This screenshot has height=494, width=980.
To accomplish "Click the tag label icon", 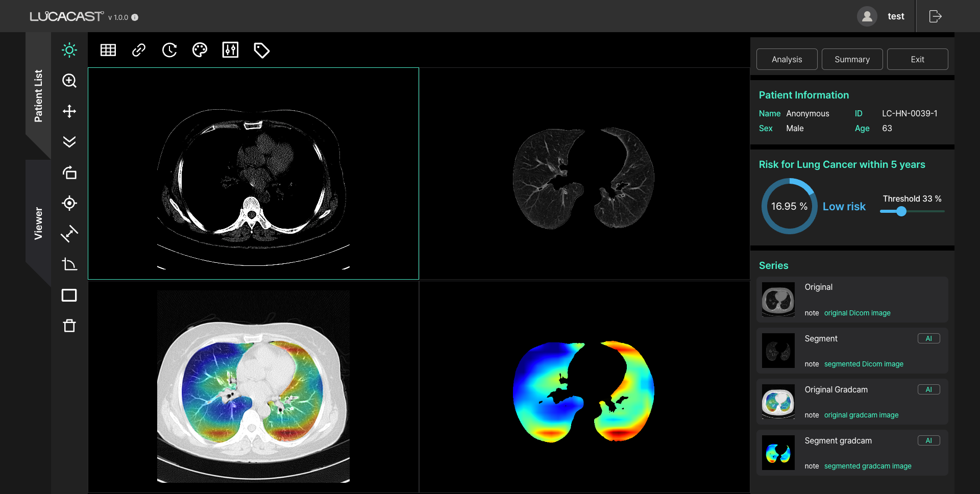I will coord(261,50).
